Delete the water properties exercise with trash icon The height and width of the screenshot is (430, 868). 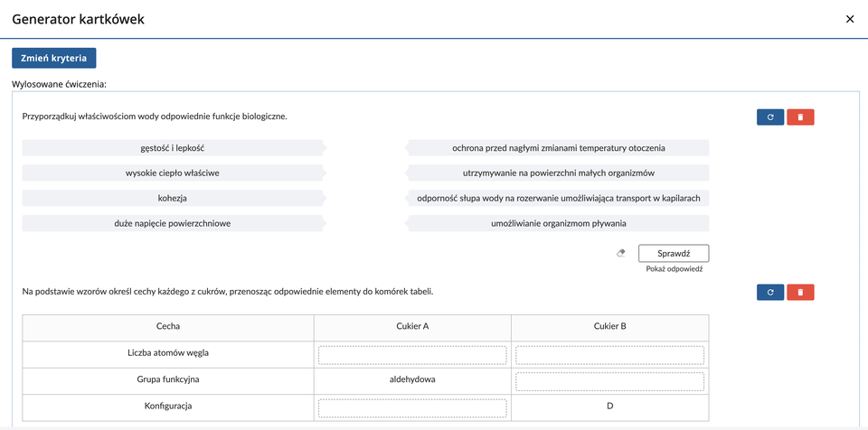(x=800, y=117)
